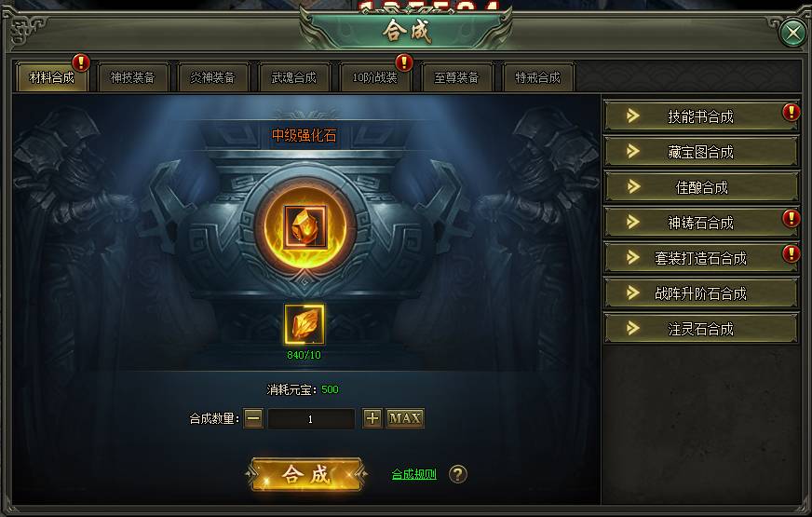Click the plus icon to increase quantity
The image size is (812, 517).
[372, 418]
